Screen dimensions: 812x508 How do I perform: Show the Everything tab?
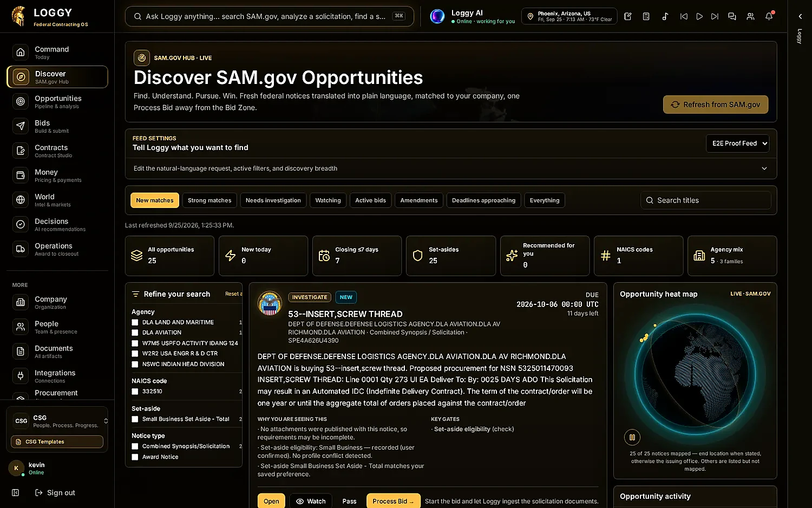tap(545, 200)
